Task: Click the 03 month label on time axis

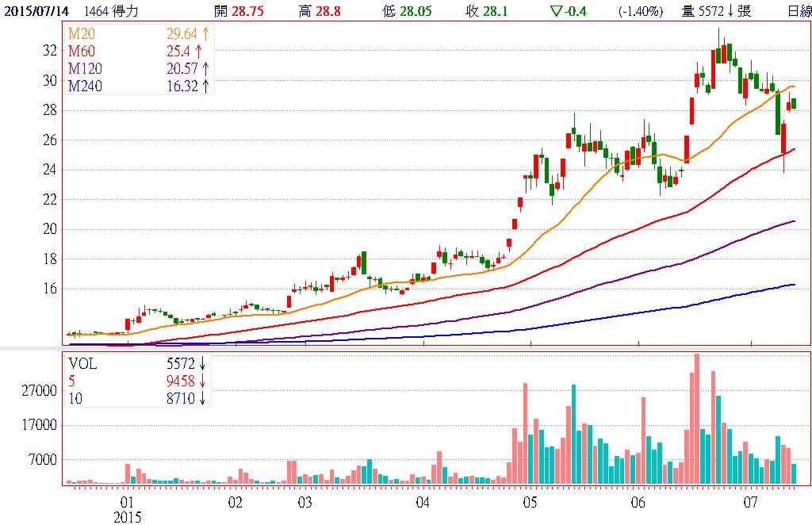Action: 304,503
